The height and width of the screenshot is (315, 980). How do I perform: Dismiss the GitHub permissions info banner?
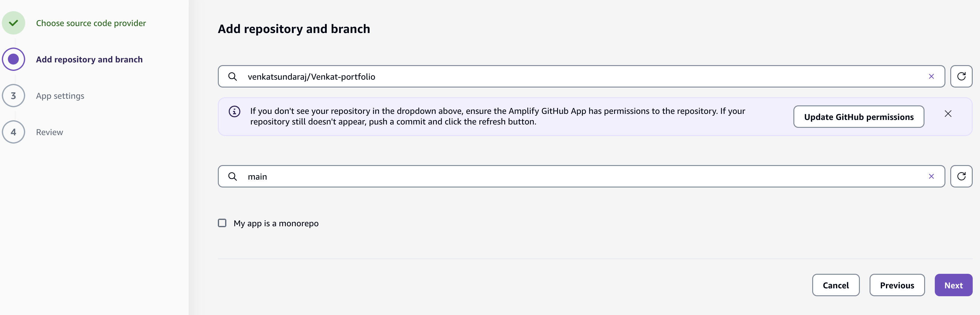coord(948,114)
